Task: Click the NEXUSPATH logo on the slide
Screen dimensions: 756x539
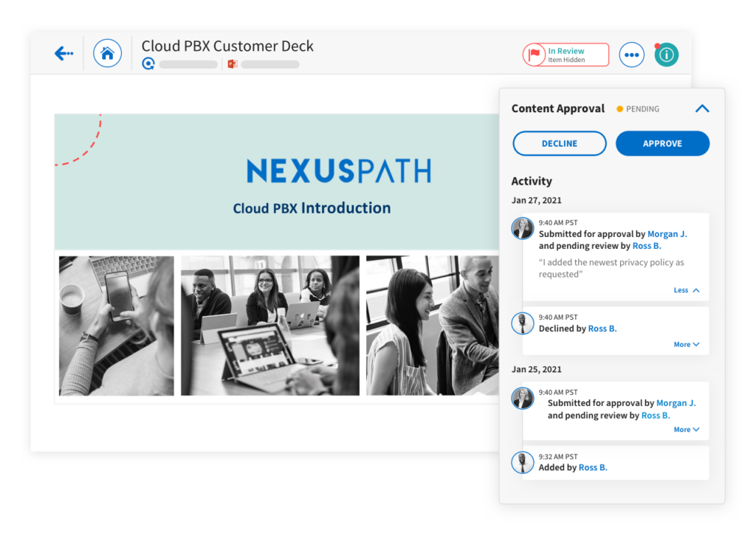Action: 339,171
